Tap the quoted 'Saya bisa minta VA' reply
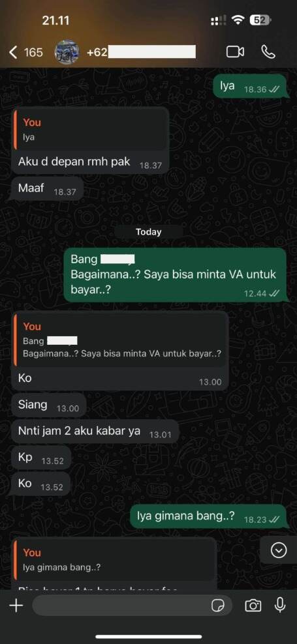The width and height of the screenshot is (297, 644). [119, 340]
